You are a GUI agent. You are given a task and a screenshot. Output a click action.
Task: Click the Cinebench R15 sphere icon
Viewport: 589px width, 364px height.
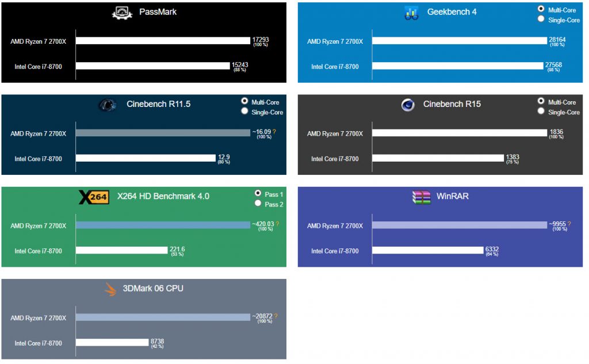click(408, 105)
